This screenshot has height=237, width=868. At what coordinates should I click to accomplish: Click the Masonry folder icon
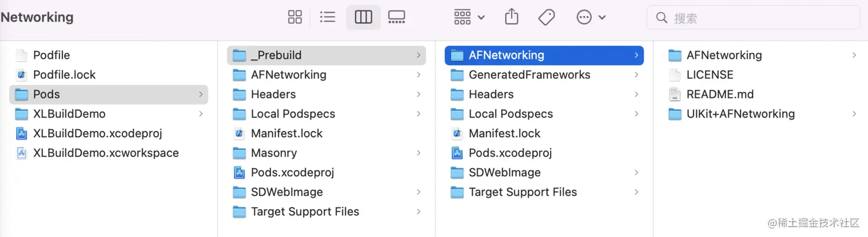point(239,153)
